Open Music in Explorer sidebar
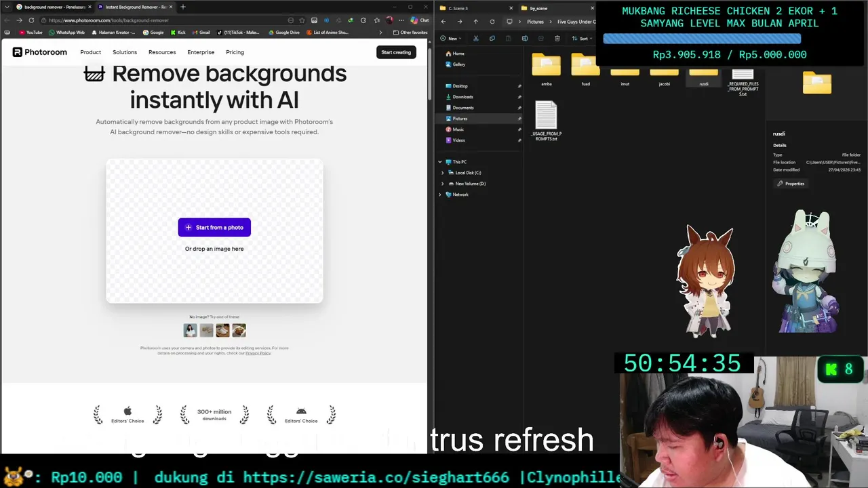 click(455, 129)
